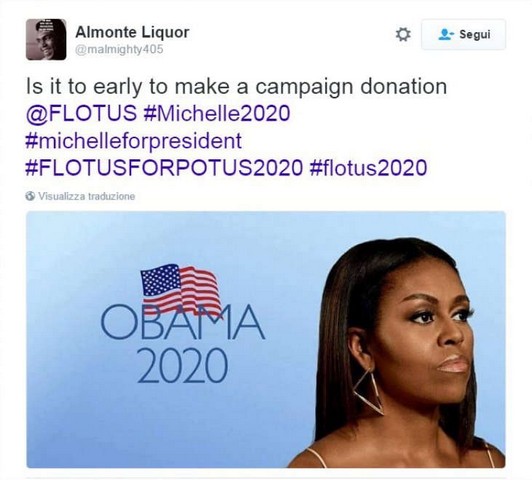Click the follow person icon in Segui
The width and height of the screenshot is (532, 480).
[446, 34]
